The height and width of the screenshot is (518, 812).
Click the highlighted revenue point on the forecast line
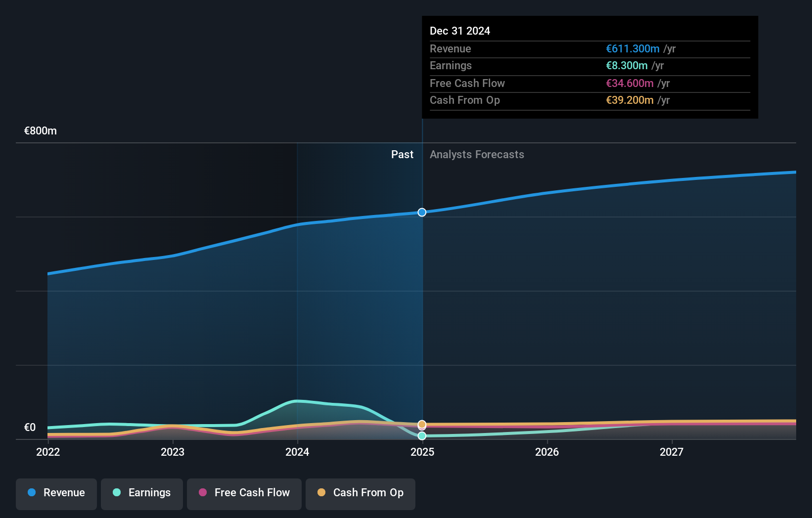click(x=422, y=212)
